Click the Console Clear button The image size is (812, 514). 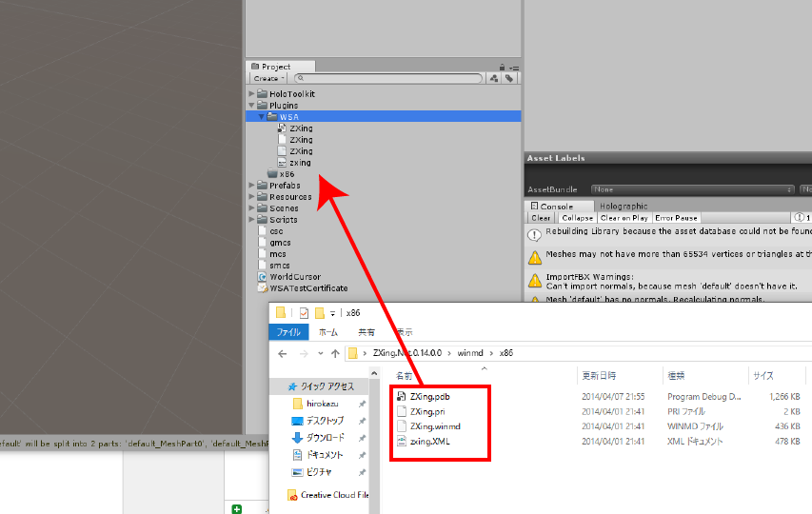[x=541, y=218]
